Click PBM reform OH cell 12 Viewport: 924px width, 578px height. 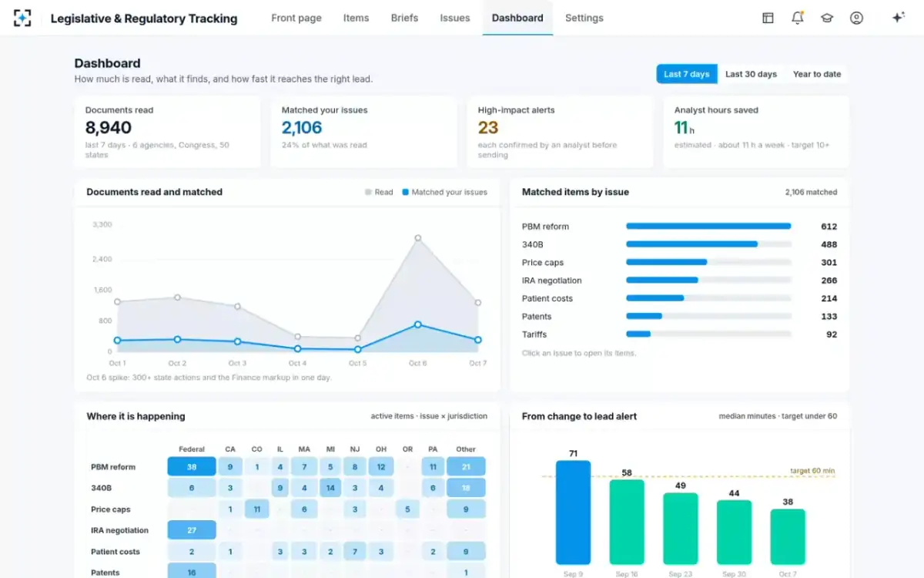pos(380,466)
